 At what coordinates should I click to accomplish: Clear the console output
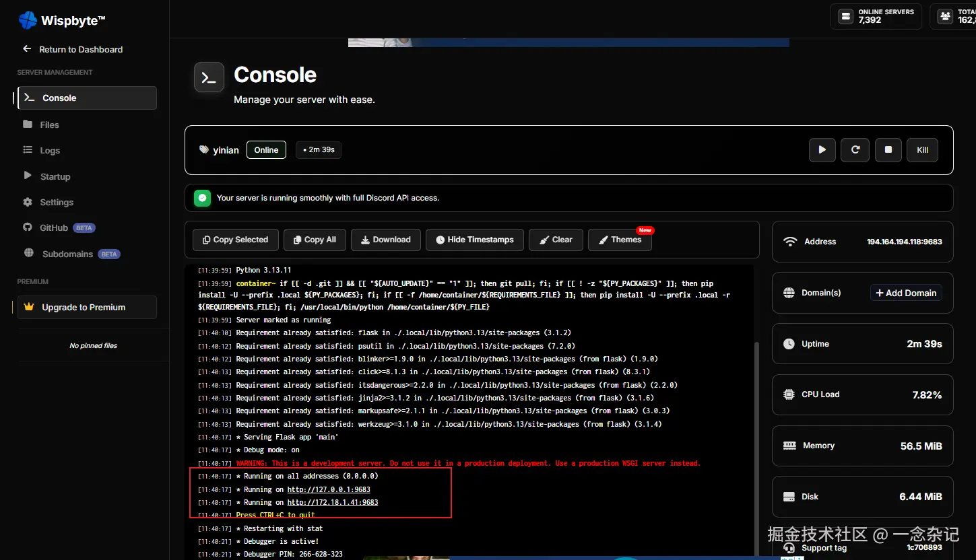click(556, 240)
